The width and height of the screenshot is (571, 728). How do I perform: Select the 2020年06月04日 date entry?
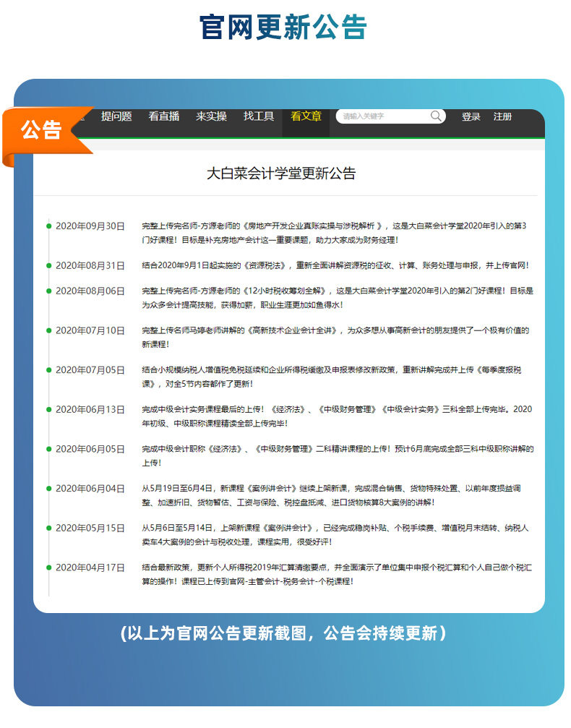(90, 489)
